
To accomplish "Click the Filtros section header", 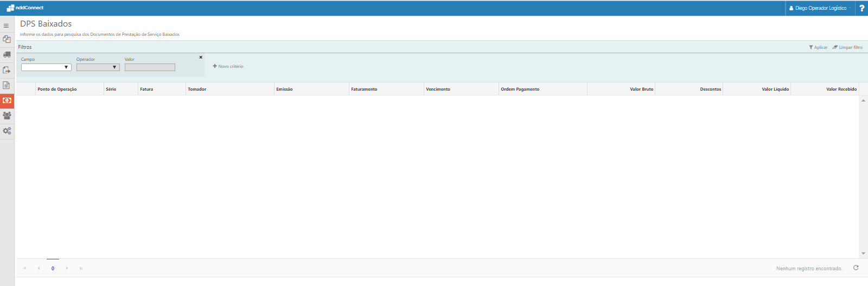I will click(x=25, y=47).
